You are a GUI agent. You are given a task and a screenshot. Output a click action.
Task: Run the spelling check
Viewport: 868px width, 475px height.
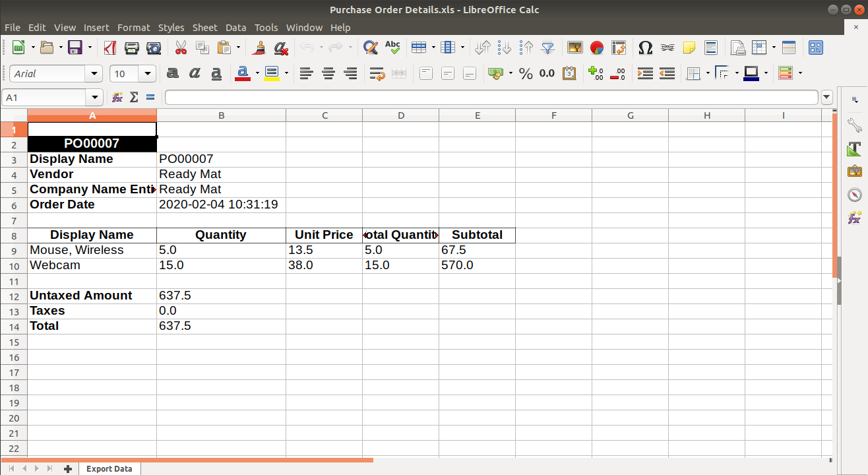point(392,47)
